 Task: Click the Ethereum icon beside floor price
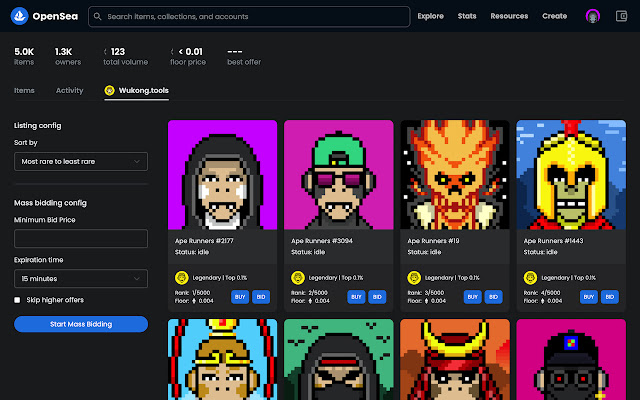click(x=172, y=52)
